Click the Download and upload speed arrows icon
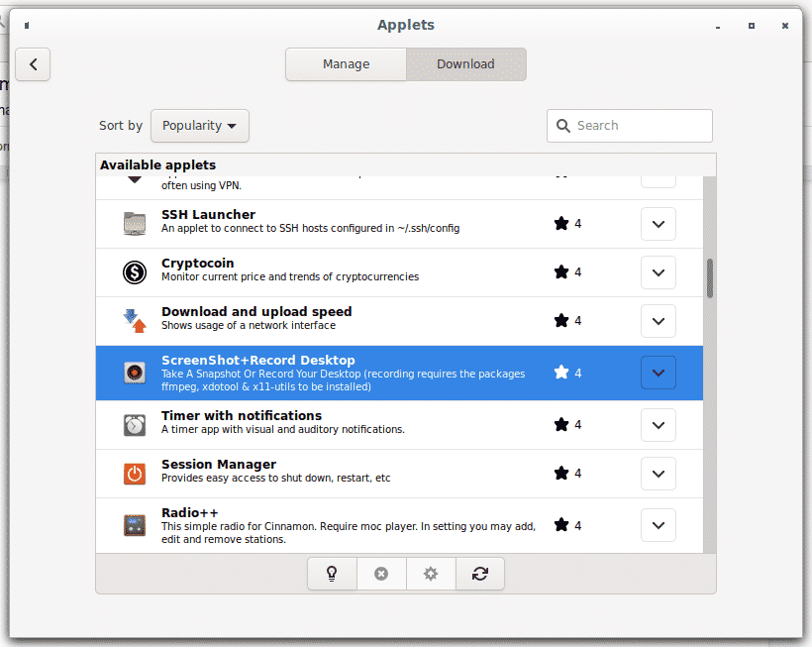Viewport: 812px width, 647px height. [135, 321]
